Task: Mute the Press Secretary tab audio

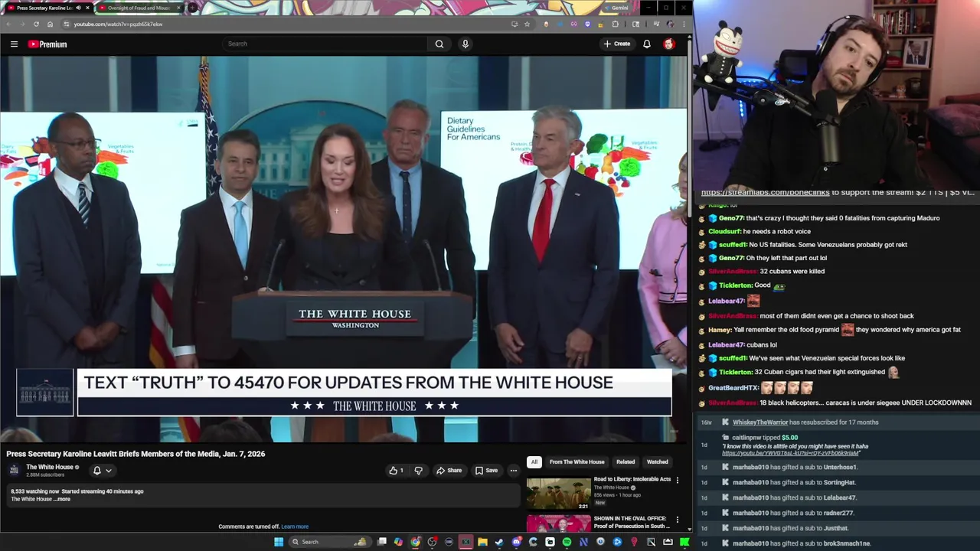Action: pos(78,8)
